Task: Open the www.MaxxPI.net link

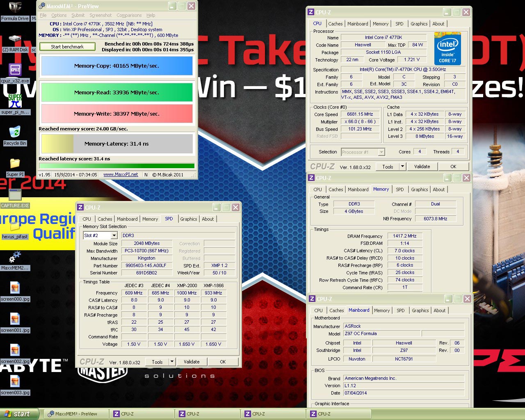Action: [121, 174]
